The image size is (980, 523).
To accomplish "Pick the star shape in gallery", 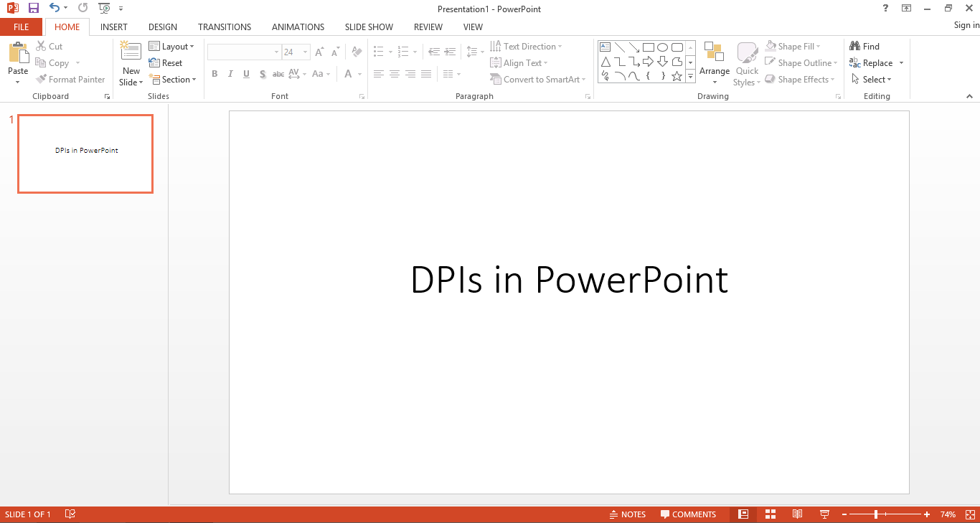I will pyautogui.click(x=677, y=75).
